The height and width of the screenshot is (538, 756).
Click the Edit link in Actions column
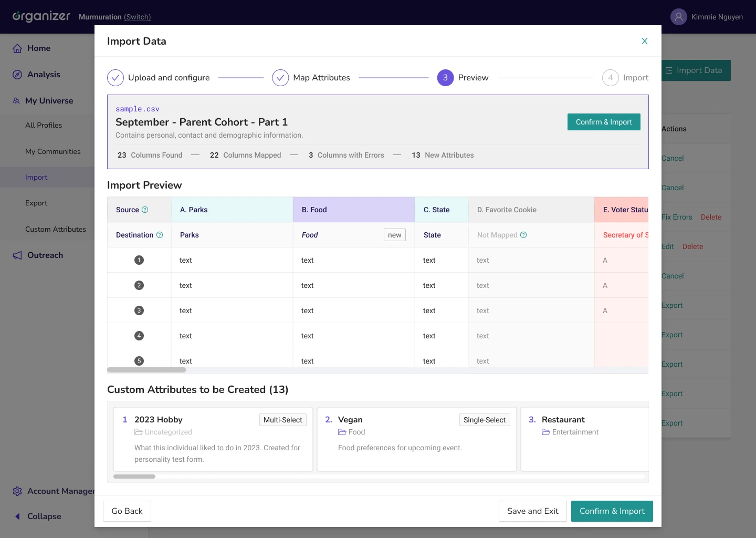tap(668, 246)
